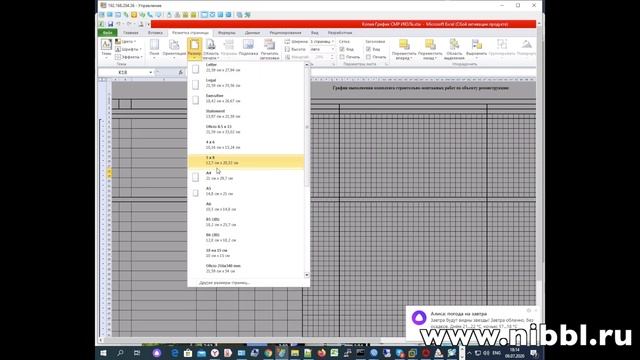Click the fx insert function icon
The width and height of the screenshot is (640, 360).
[x=180, y=72]
